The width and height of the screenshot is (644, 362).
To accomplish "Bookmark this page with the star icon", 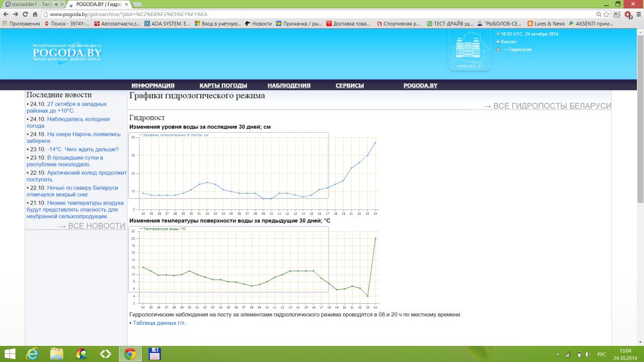I will point(607,15).
